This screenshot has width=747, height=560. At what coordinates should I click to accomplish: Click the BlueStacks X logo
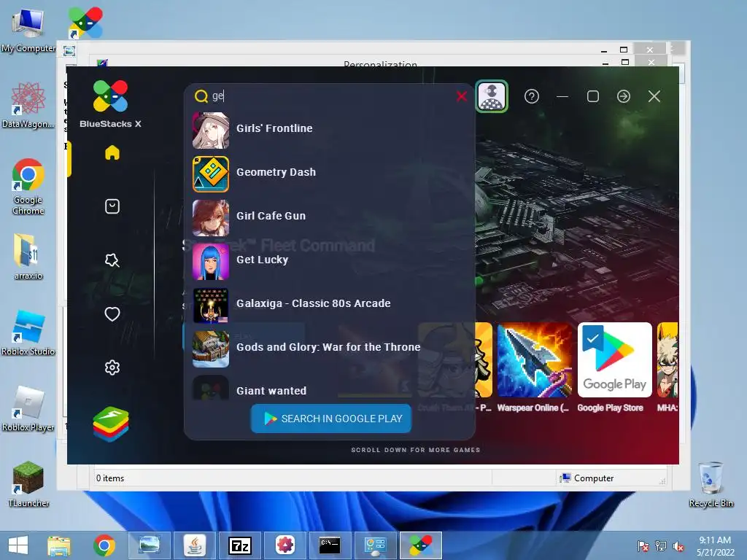coord(111,104)
